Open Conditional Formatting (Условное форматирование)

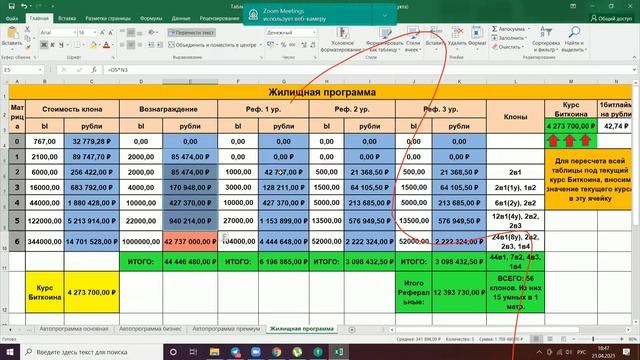pos(342,40)
